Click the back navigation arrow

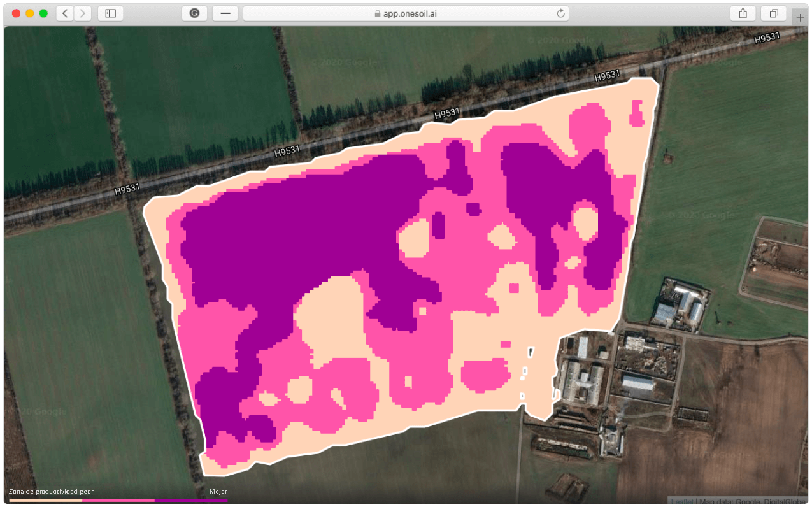[64, 13]
